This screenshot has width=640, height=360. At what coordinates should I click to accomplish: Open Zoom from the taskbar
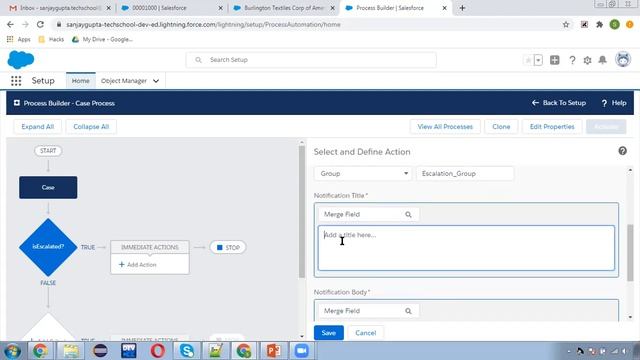[302, 351]
